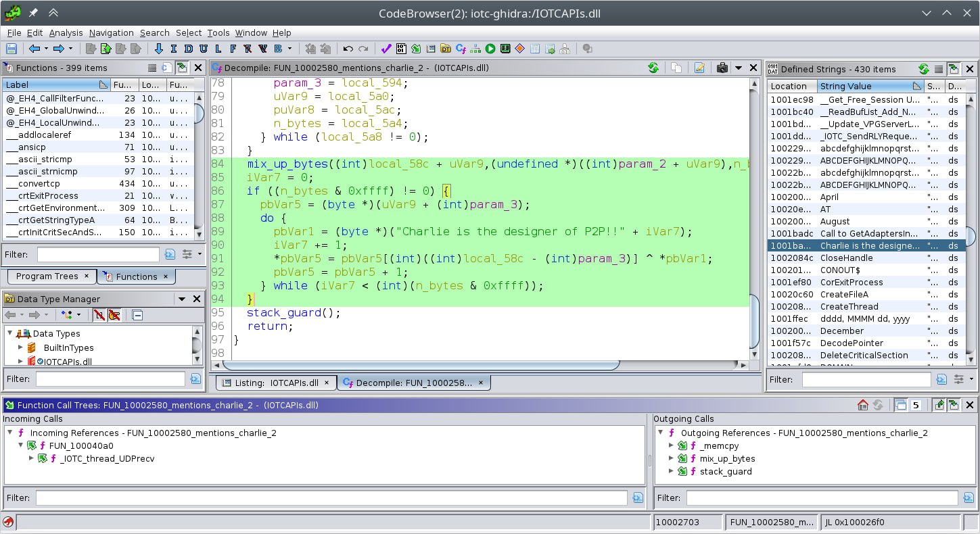Viewport: 980px width, 534px height.
Task: Click the Functions panel Filter text field
Action: coord(98,254)
